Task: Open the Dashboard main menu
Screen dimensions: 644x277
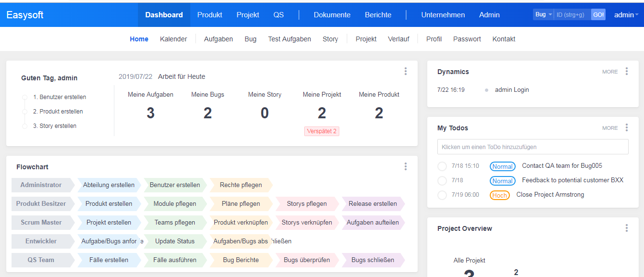Action: pyautogui.click(x=164, y=14)
